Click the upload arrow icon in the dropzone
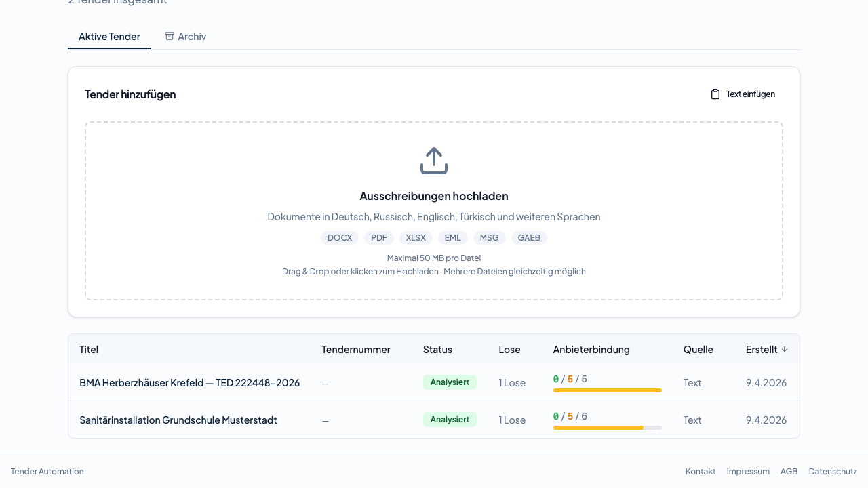868x488 pixels. pyautogui.click(x=433, y=160)
